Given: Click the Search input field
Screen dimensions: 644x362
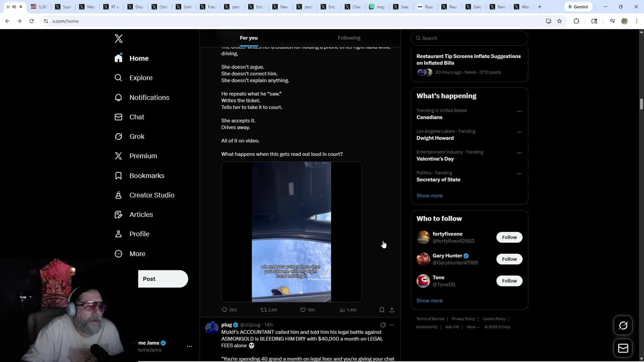Looking at the screenshot, I should coord(469,38).
